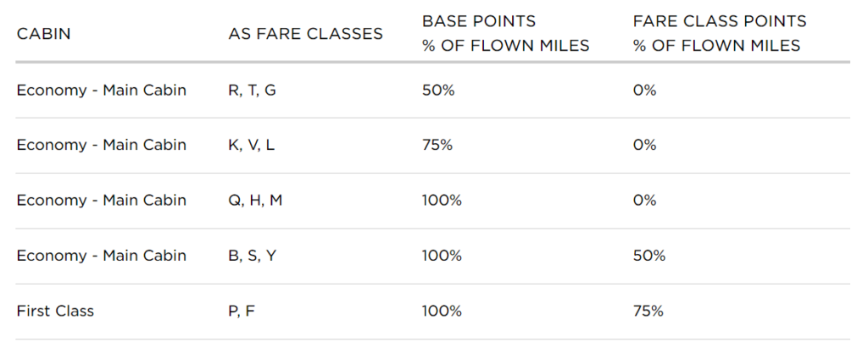Viewport: 868px width, 353px height.
Task: Select the 75% fare class points for First Class
Action: [648, 311]
